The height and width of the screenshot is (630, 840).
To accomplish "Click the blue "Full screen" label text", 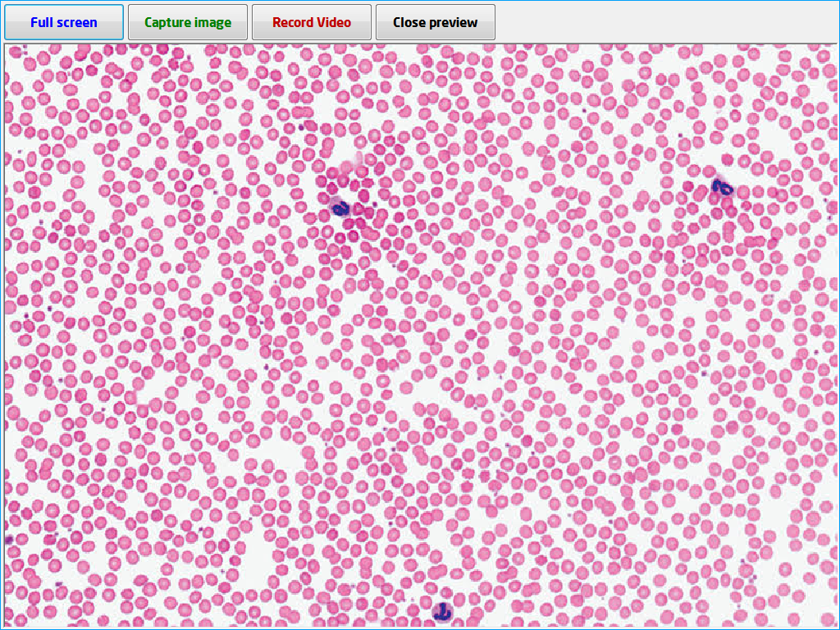I will [64, 22].
